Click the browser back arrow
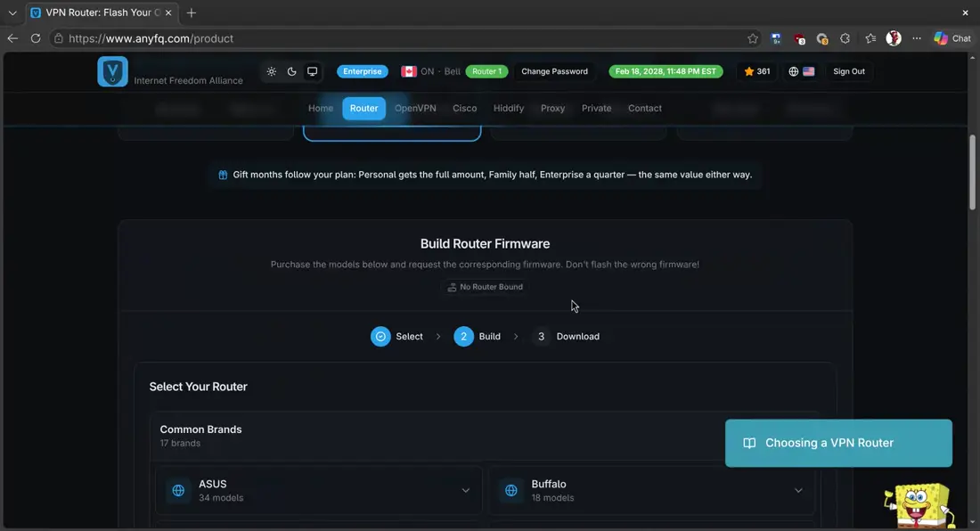 [x=12, y=38]
